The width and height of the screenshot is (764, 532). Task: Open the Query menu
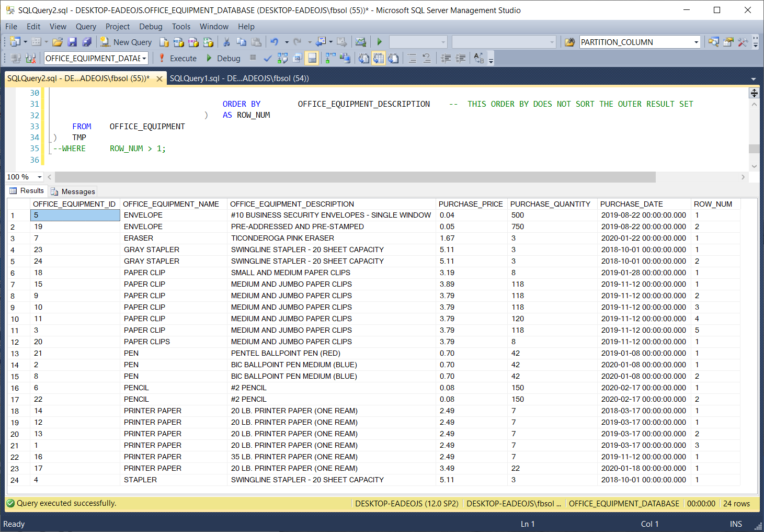click(86, 27)
